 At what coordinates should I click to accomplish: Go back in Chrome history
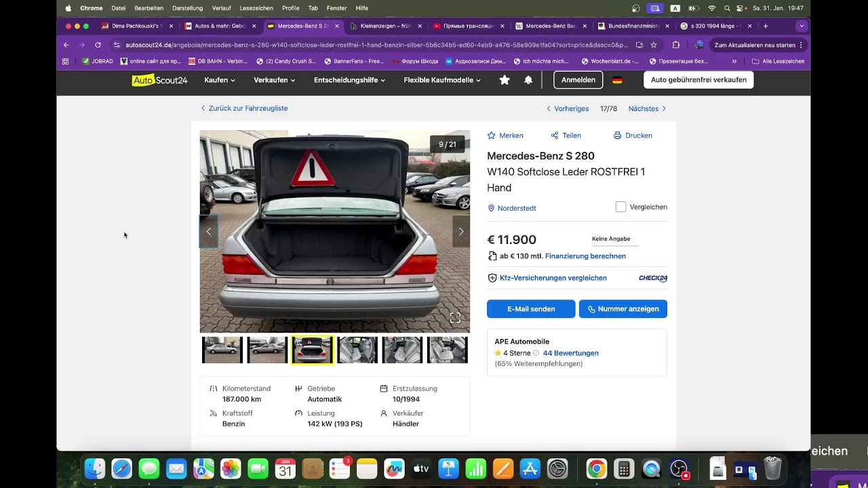tap(66, 45)
